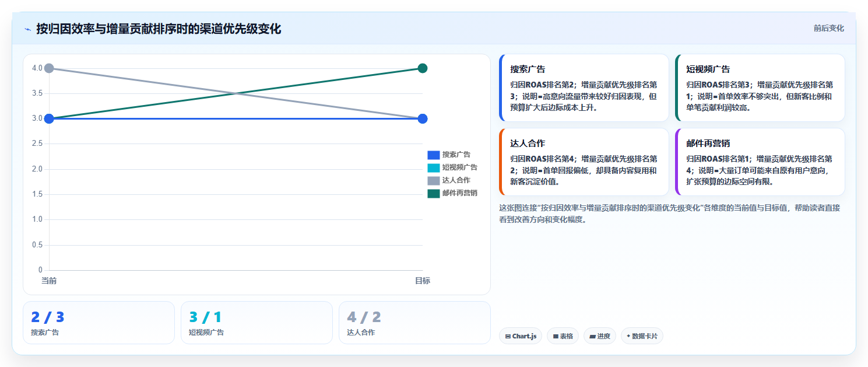Toggle 搜索广告 legend color box
The width and height of the screenshot is (868, 367).
pos(433,155)
